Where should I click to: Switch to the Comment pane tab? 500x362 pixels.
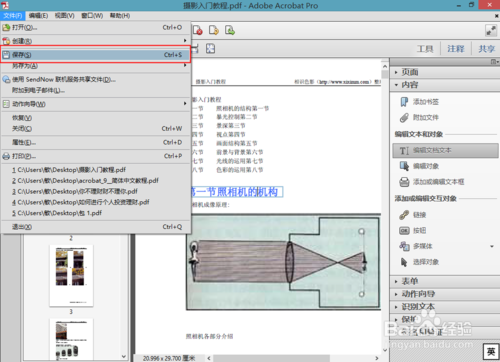pyautogui.click(x=456, y=49)
